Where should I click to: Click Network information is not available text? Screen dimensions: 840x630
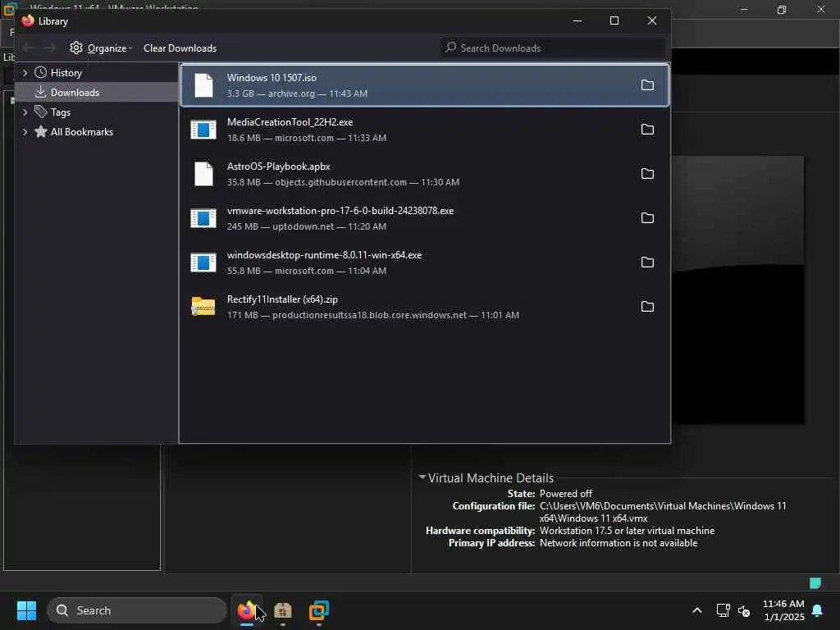pyautogui.click(x=619, y=543)
